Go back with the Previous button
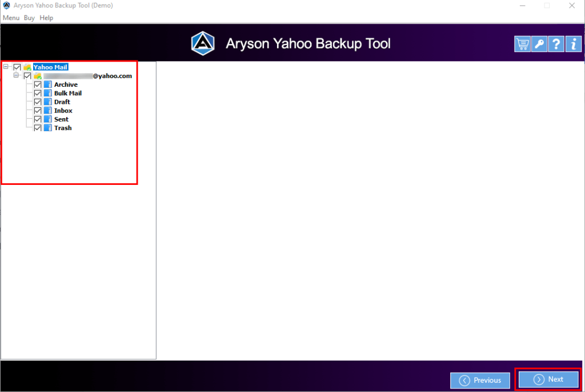The height and width of the screenshot is (392, 585). (480, 380)
